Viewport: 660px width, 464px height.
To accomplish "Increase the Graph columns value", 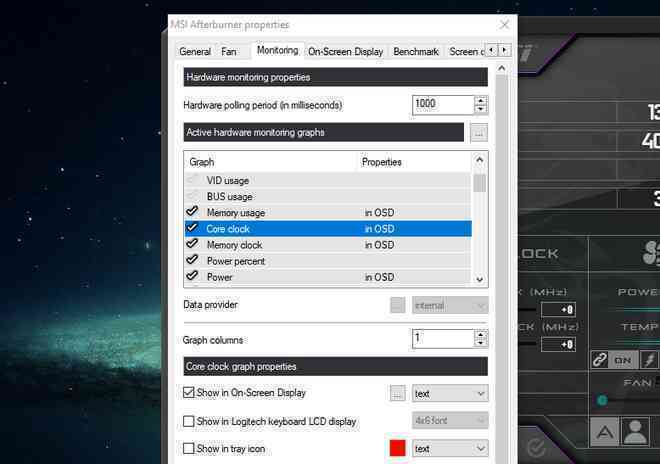I will pyautogui.click(x=481, y=334).
